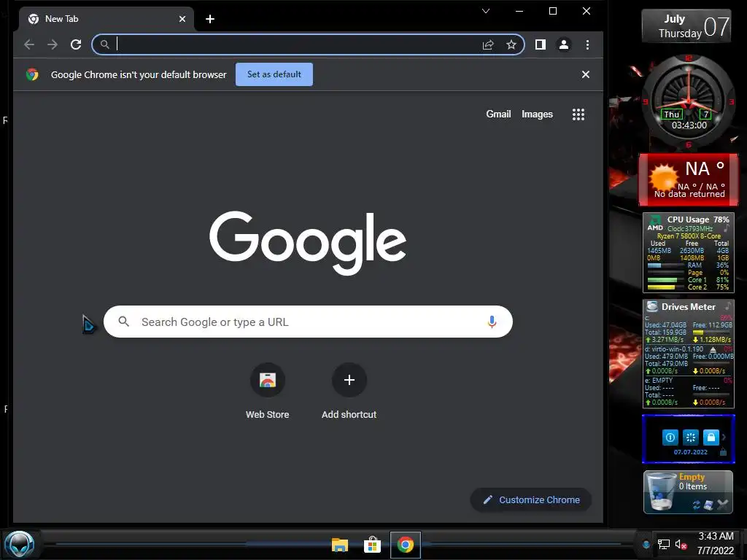
Task: Close the New Tab tab
Action: click(x=182, y=19)
